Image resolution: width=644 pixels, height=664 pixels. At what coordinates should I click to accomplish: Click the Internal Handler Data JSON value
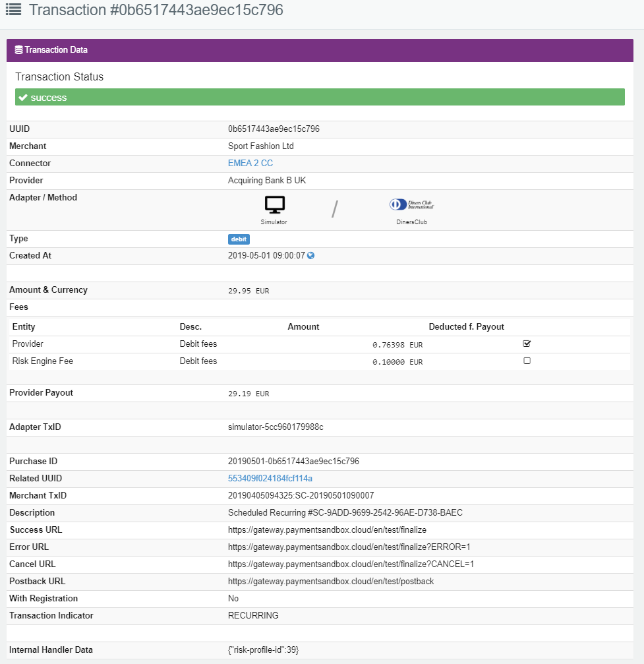click(263, 650)
